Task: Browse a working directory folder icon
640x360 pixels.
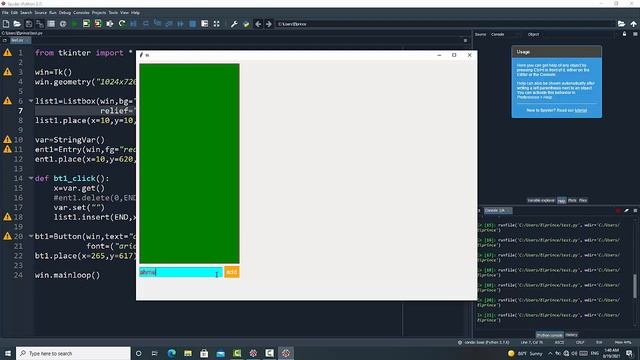Action: pyautogui.click(x=621, y=24)
